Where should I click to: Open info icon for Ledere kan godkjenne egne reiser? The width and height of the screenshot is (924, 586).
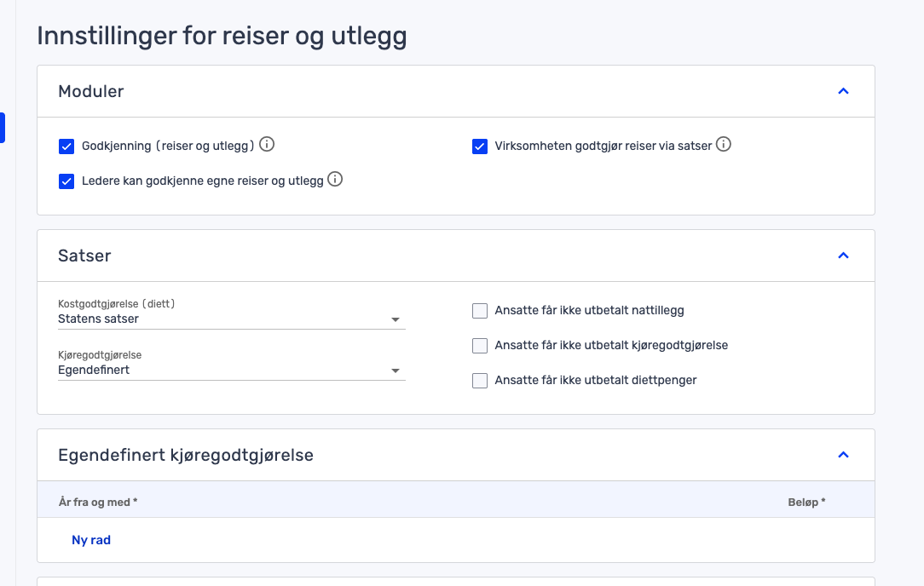tap(335, 180)
